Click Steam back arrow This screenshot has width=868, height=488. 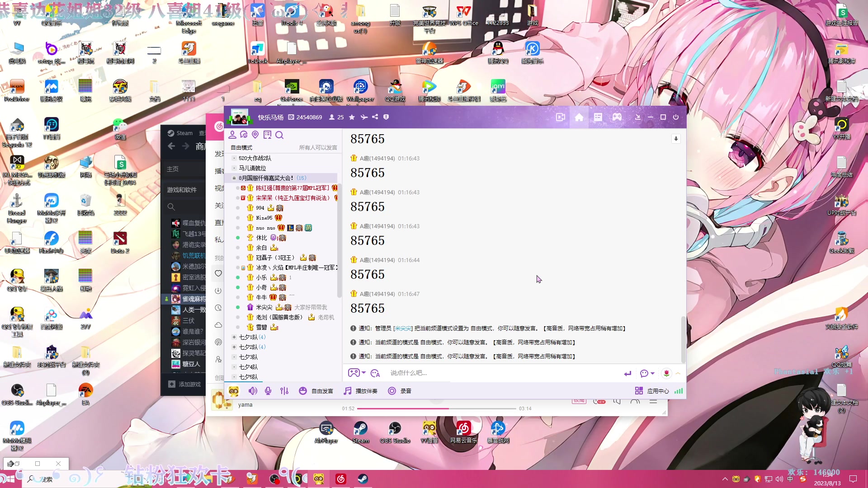click(x=171, y=146)
